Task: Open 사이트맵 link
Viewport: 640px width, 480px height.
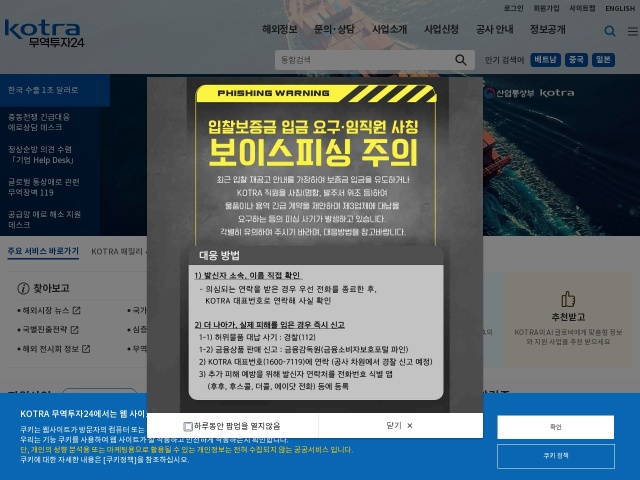Action: 582,8
